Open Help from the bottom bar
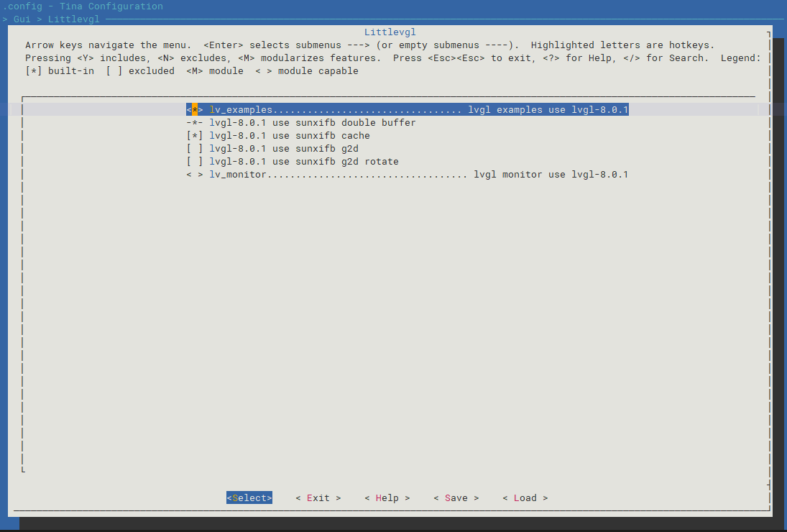The height and width of the screenshot is (532, 787). [387, 498]
